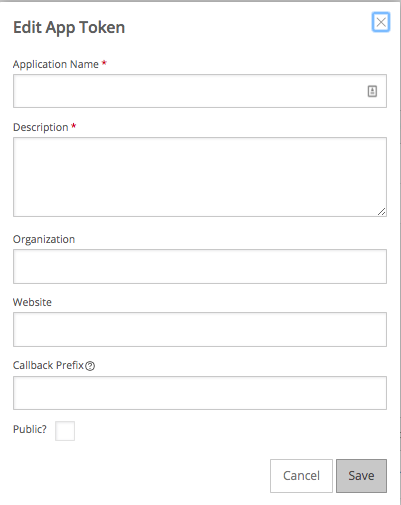The height and width of the screenshot is (505, 401).
Task: Focus the Application Name text field
Action: click(200, 91)
